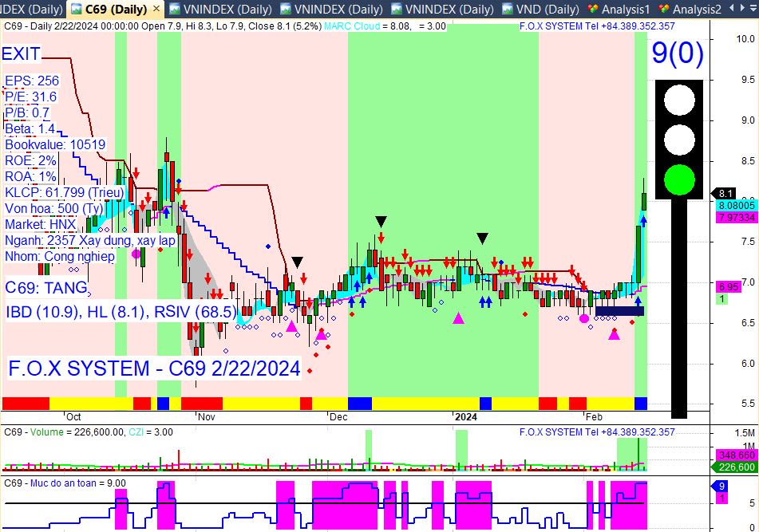The image size is (759, 532).
Task: Click the C69: TANG trend label
Action: point(46,288)
